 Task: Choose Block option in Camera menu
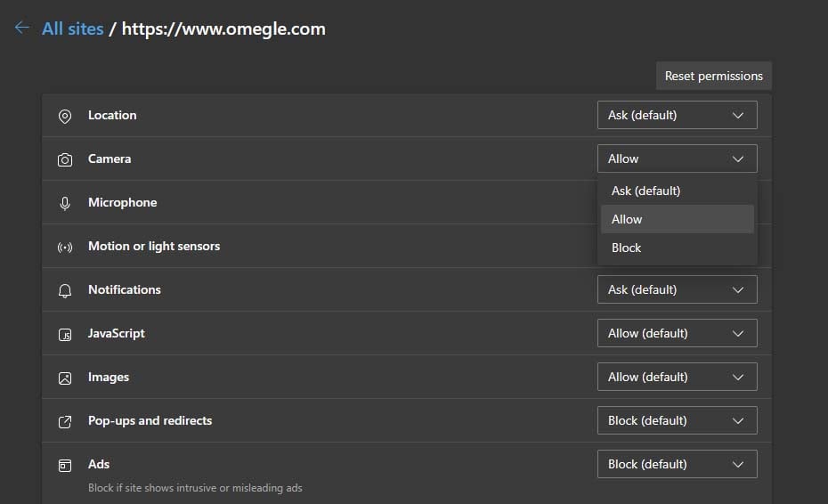point(627,248)
